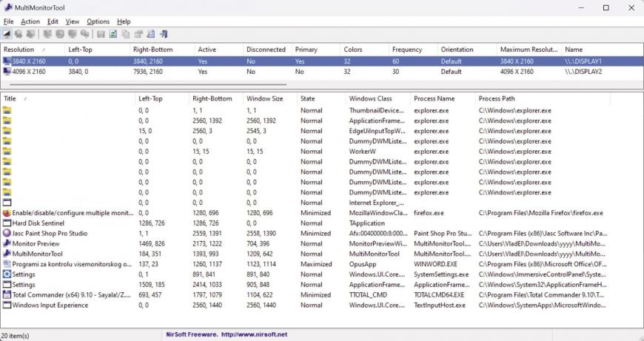Sort monitors by the Resolution column header
This screenshot has height=341, width=644.
(x=33, y=50)
